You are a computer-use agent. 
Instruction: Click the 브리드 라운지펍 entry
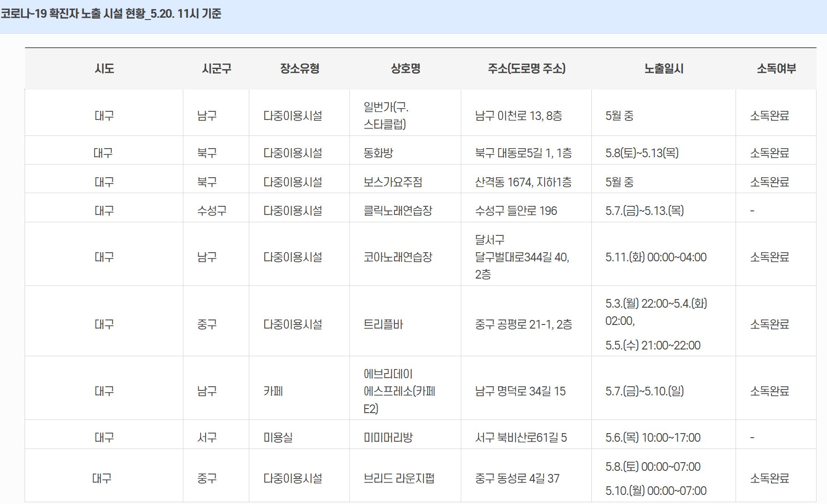coord(398,479)
